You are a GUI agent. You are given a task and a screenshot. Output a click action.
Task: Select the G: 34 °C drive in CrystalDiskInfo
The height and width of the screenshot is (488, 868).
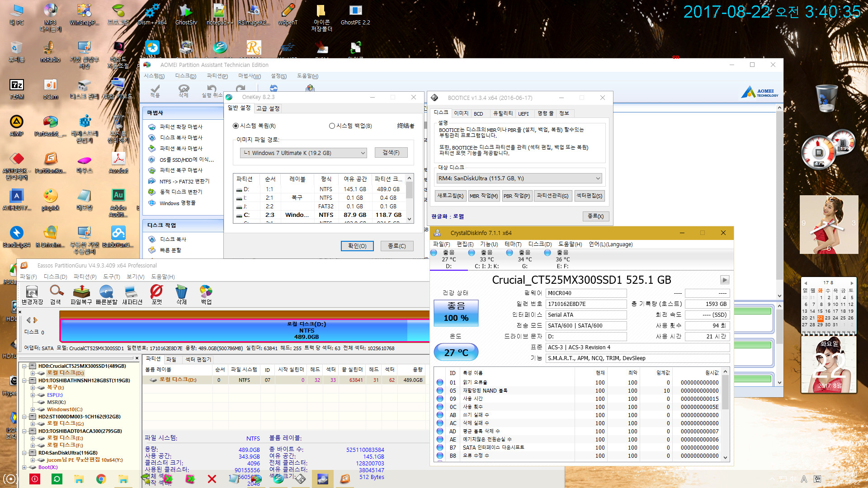525,259
